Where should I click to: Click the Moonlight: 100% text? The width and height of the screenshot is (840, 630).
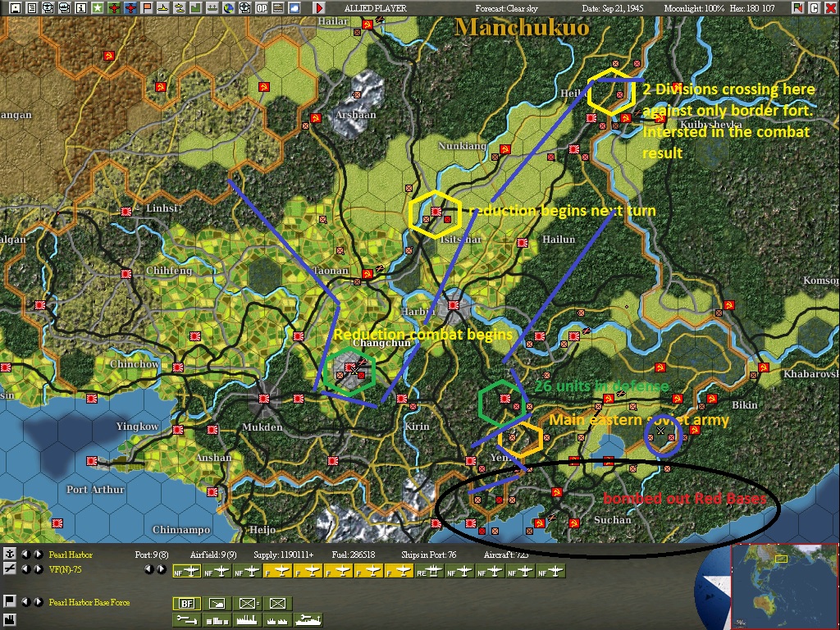[x=694, y=8]
